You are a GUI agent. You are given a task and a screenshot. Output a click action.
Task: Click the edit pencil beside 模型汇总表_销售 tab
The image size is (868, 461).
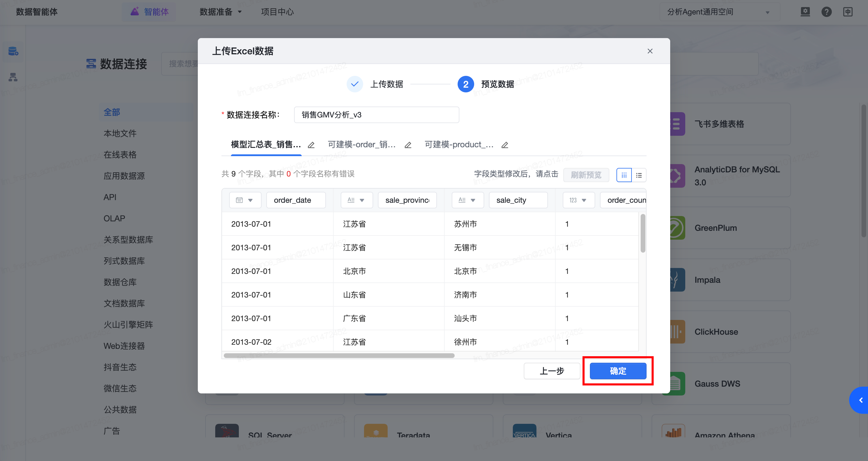click(x=311, y=145)
